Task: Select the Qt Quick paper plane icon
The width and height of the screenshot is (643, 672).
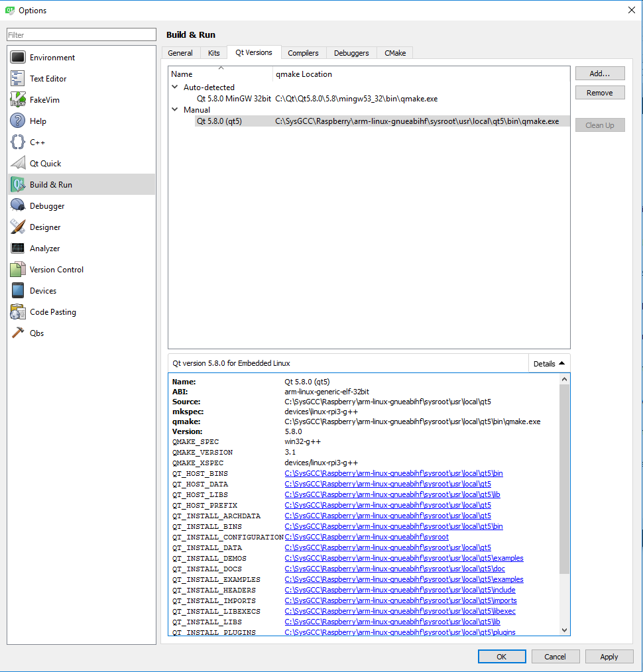Action: [18, 163]
